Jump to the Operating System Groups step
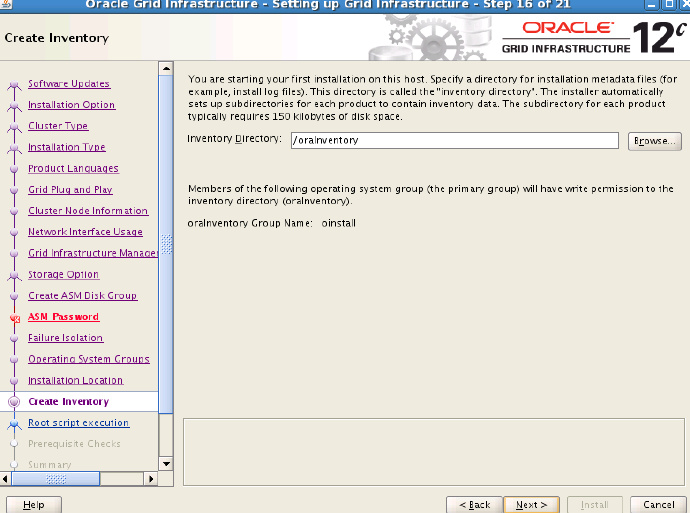Screen dimensions: 690x513 (x=89, y=359)
